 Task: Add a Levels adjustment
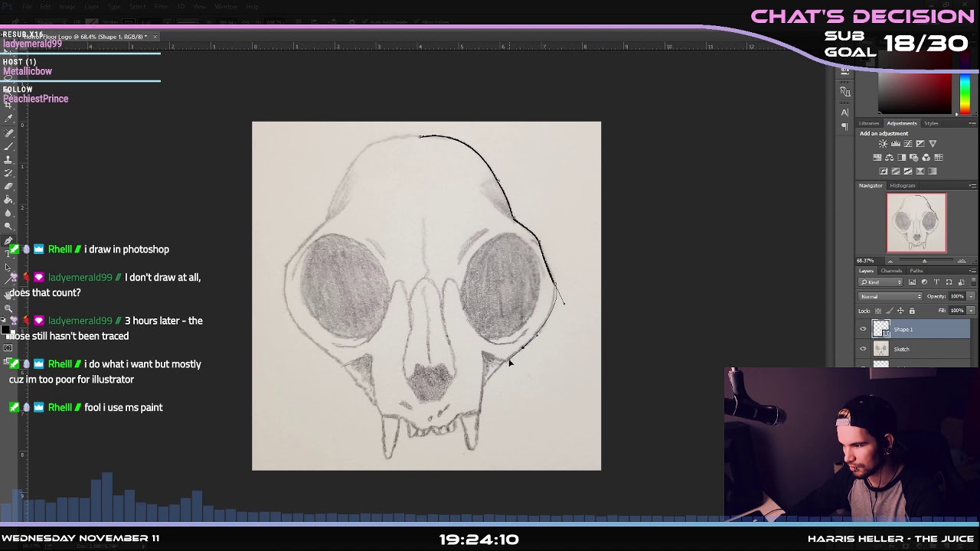pyautogui.click(x=896, y=144)
